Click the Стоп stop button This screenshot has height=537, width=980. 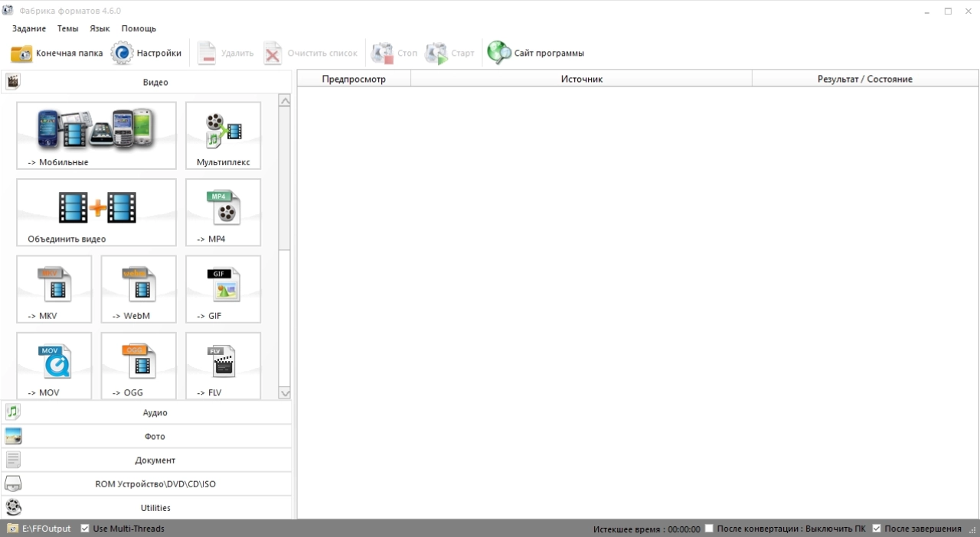coord(394,54)
